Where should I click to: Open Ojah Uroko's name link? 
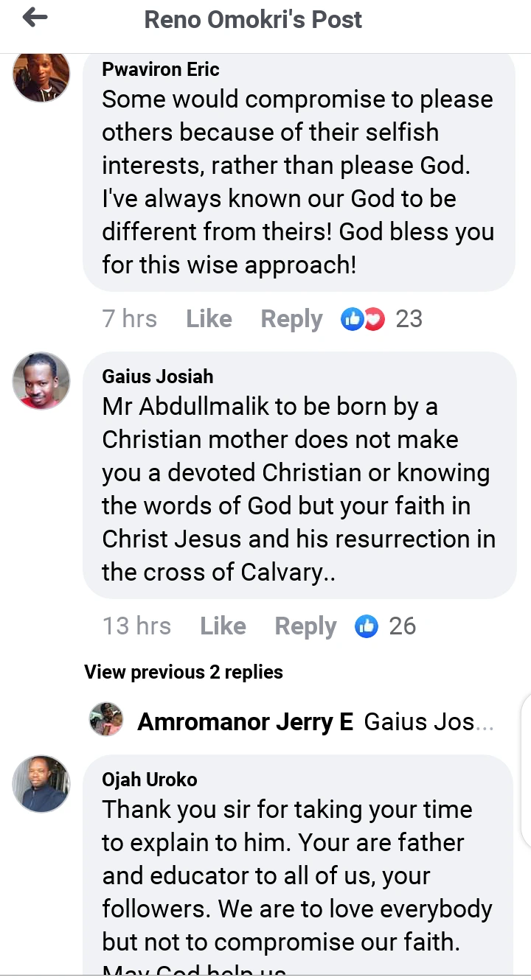(150, 780)
